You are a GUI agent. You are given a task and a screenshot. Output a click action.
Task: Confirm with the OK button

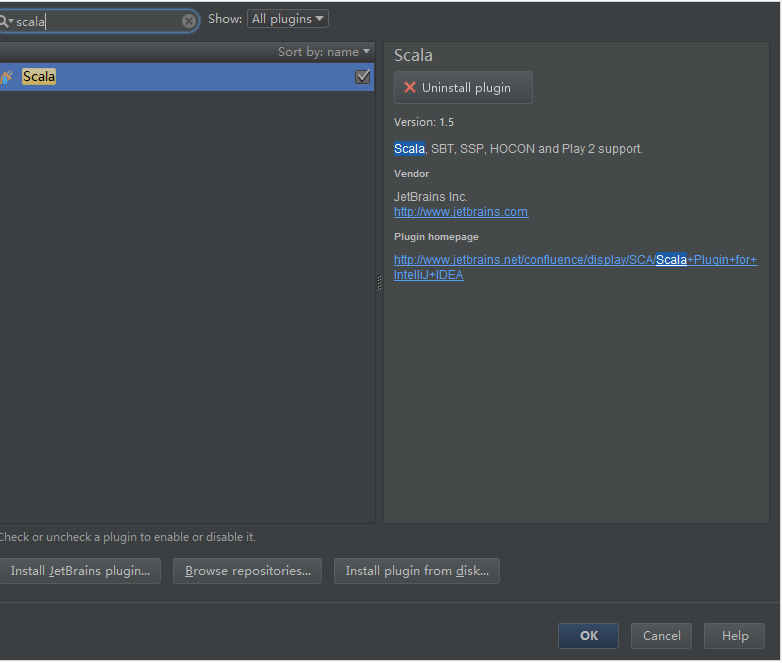point(588,636)
